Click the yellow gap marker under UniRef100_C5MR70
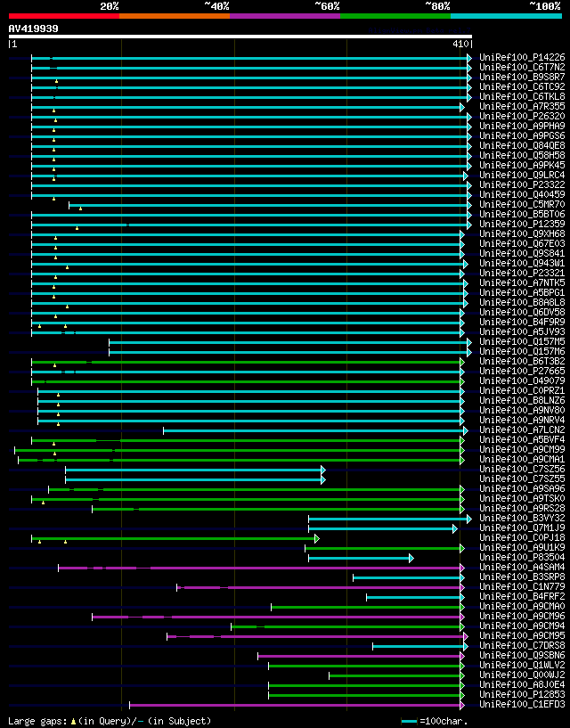The height and width of the screenshot is (728, 570). [80, 209]
